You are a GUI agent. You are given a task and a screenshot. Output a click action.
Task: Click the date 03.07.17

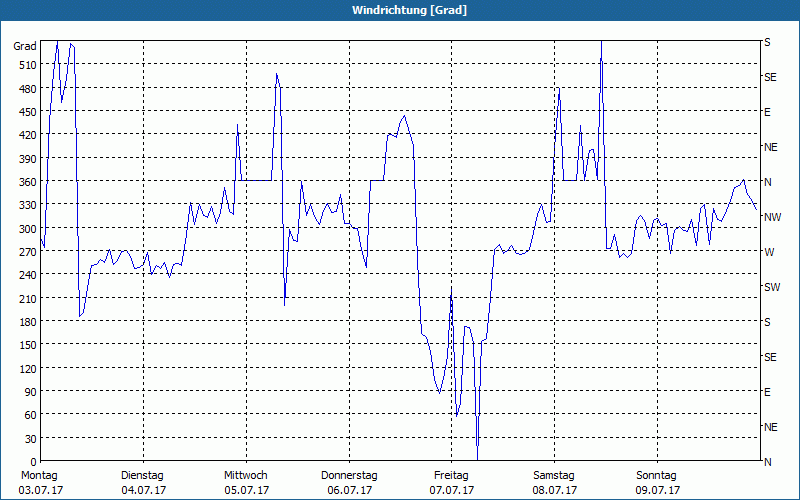click(41, 490)
